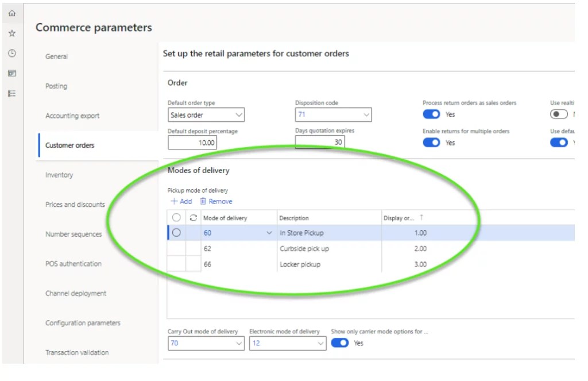588x381 pixels.
Task: Click the Workspaces icon in the sidebar
Action: pos(11,73)
